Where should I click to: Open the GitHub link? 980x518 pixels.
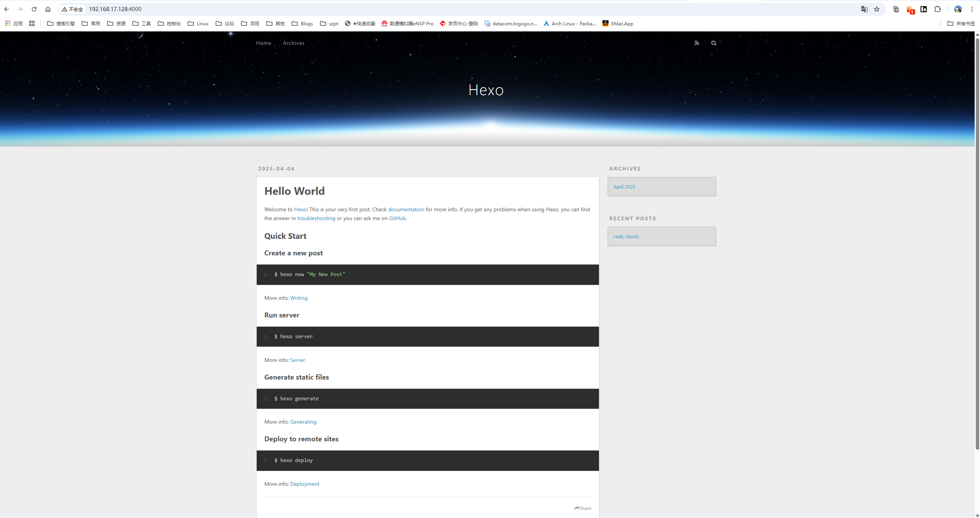click(x=397, y=218)
